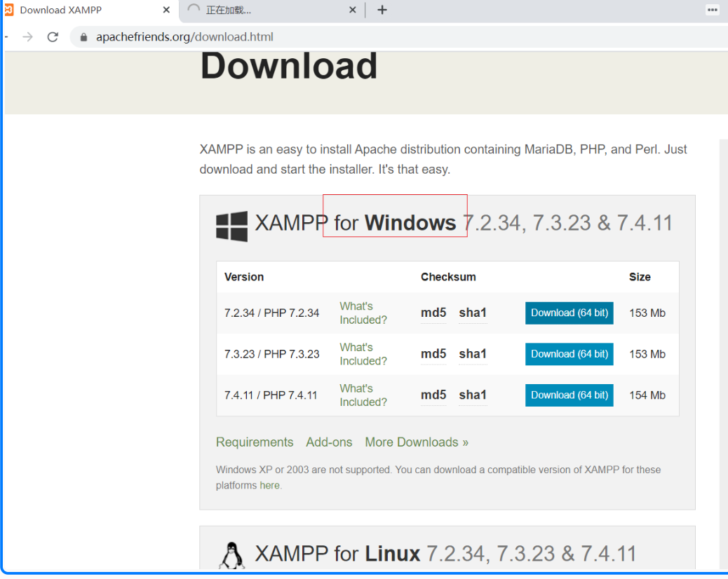The height and width of the screenshot is (579, 728).
Task: Click the 154 Mb size value
Action: (647, 395)
